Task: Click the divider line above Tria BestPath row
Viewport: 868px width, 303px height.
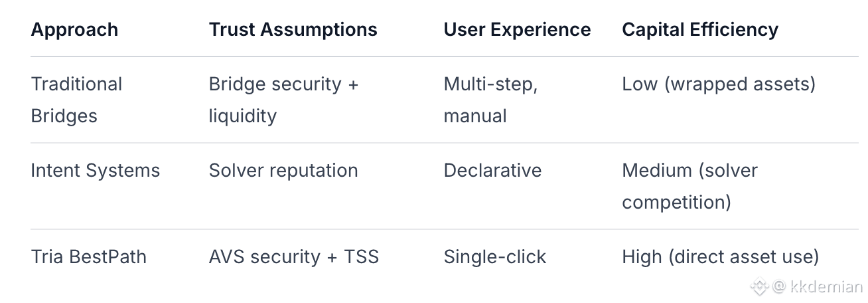Action: pyautogui.click(x=434, y=229)
